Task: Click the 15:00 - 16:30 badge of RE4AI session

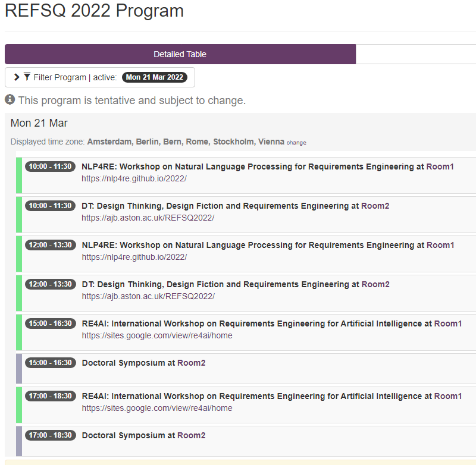Action: click(51, 323)
